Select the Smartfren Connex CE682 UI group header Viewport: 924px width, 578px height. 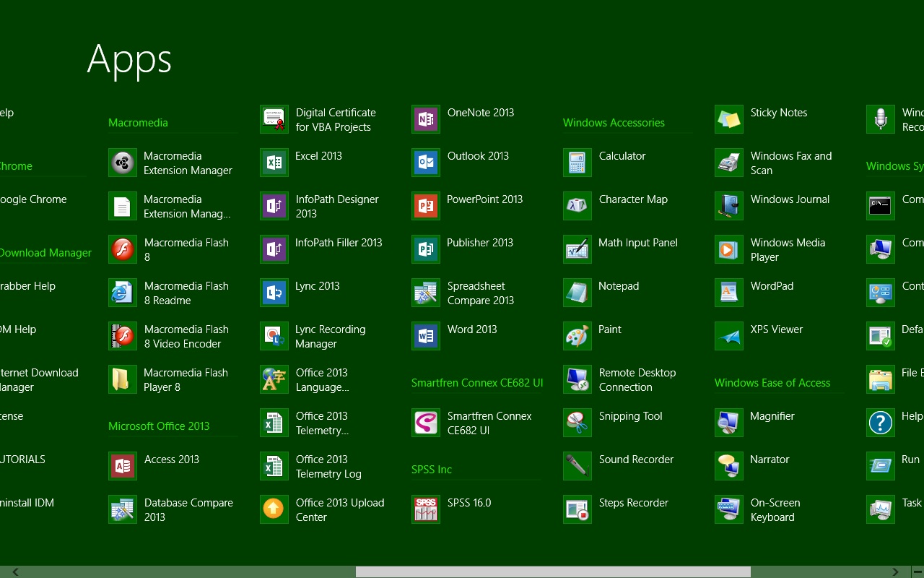[x=477, y=383]
